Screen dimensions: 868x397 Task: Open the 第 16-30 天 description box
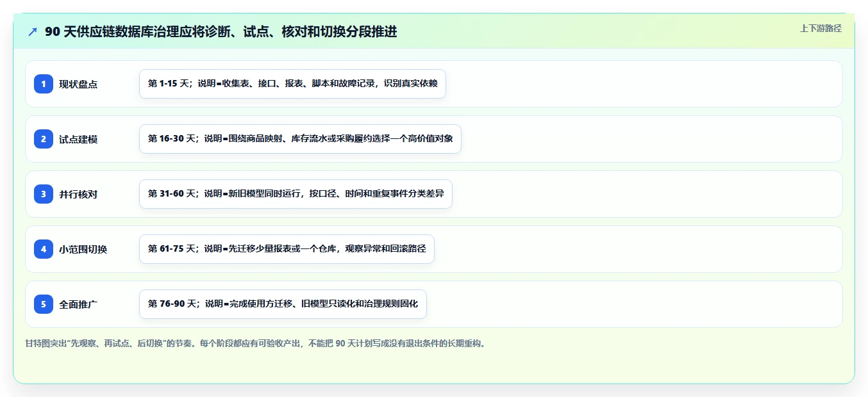coord(300,139)
